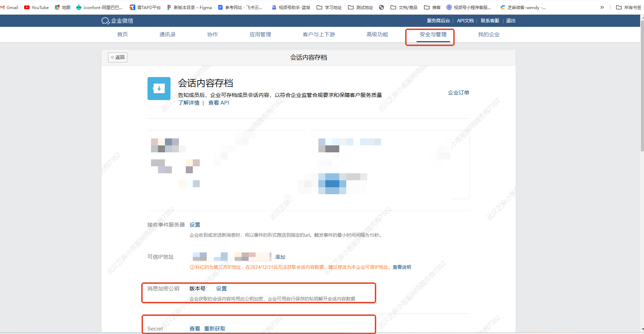Click the globe icon bookmark
Screen dimensions: 644x334
click(x=381, y=7)
